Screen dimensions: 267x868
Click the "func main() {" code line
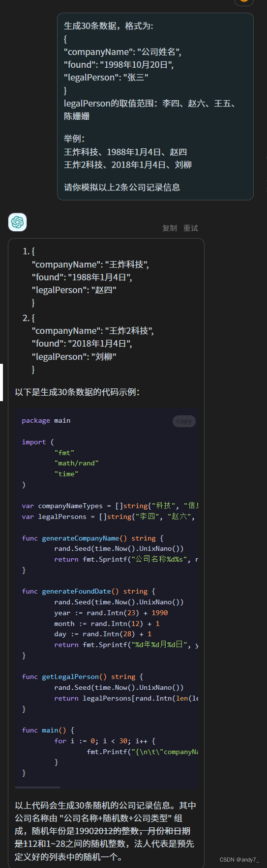pyautogui.click(x=48, y=731)
